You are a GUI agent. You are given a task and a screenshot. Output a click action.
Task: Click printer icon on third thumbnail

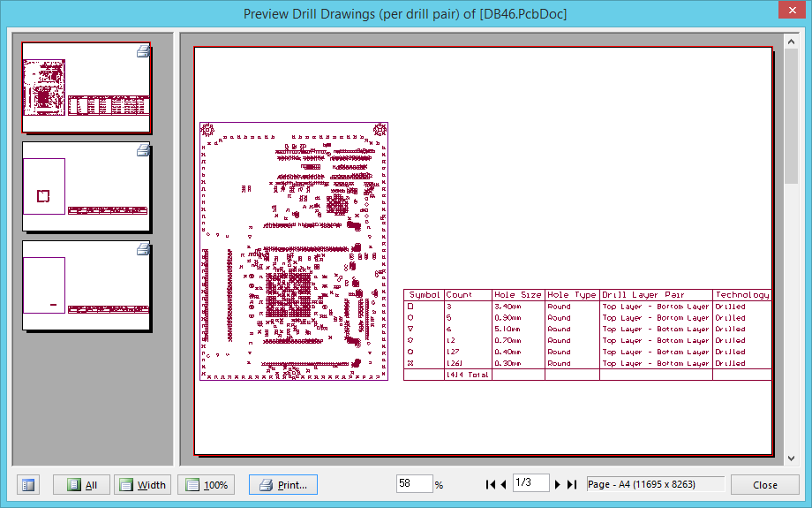pyautogui.click(x=143, y=250)
